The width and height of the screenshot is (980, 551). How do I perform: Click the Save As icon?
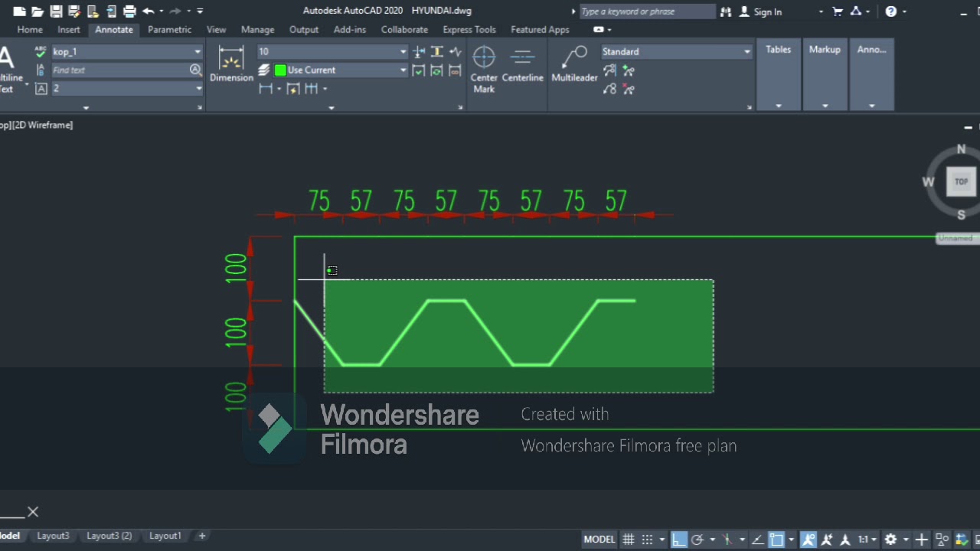(74, 11)
